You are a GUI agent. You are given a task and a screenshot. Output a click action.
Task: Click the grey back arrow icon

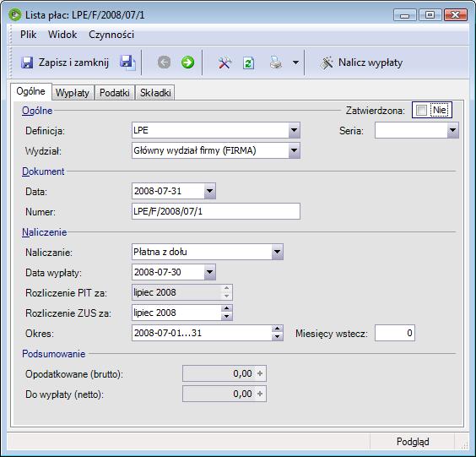[x=164, y=63]
